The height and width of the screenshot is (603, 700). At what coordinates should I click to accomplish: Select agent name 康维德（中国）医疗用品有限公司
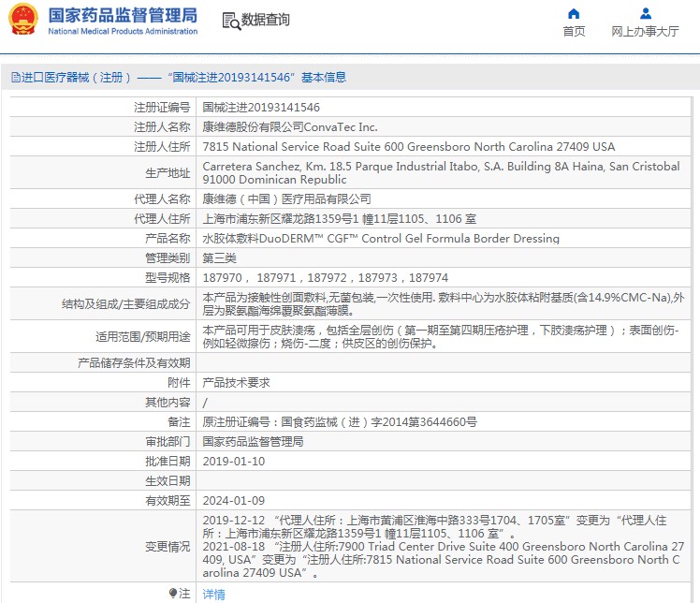286,199
